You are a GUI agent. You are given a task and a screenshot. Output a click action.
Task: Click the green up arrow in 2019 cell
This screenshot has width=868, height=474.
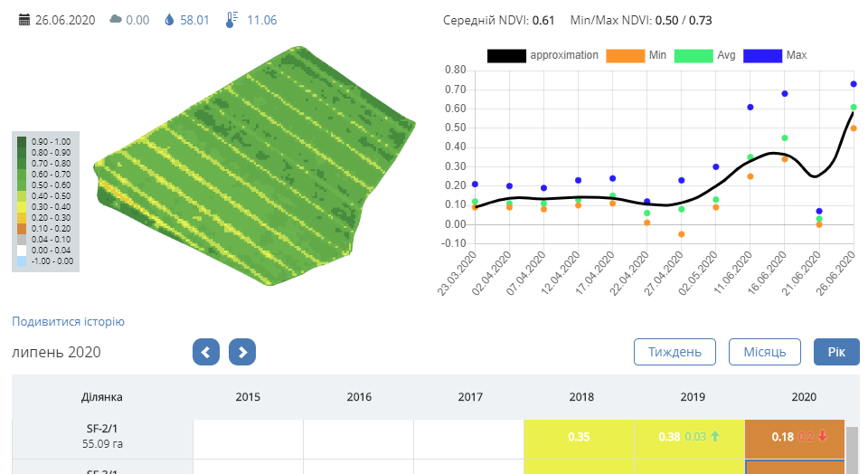715,437
